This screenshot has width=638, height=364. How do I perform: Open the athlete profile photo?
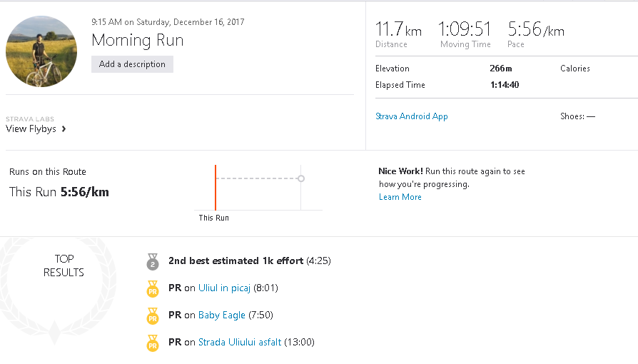pos(41,51)
